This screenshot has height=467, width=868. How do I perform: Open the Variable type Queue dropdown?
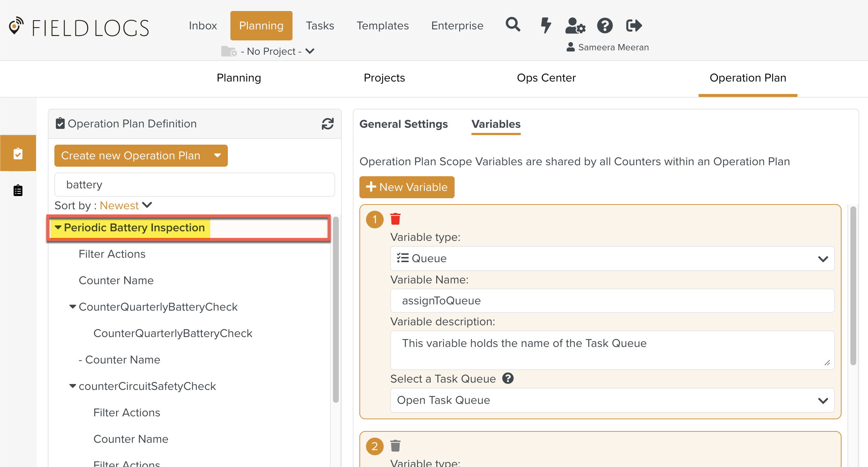(x=612, y=258)
